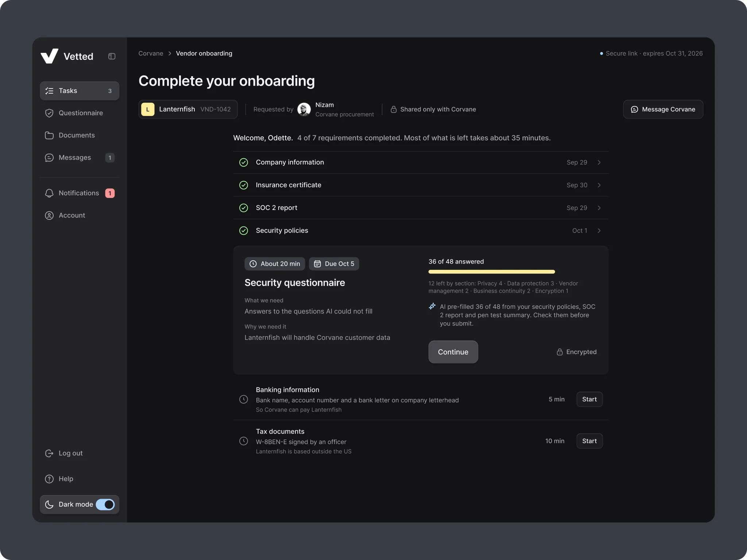Open the Tasks section in sidebar
Image resolution: width=747 pixels, height=560 pixels.
click(80, 91)
